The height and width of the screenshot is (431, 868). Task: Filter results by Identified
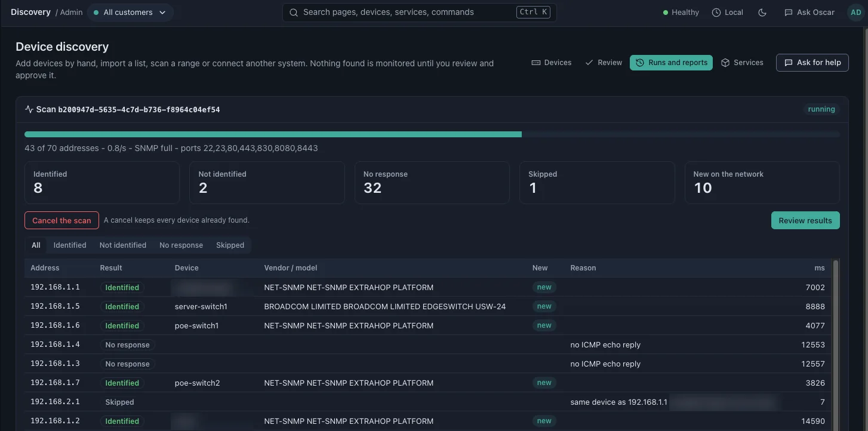(x=70, y=245)
